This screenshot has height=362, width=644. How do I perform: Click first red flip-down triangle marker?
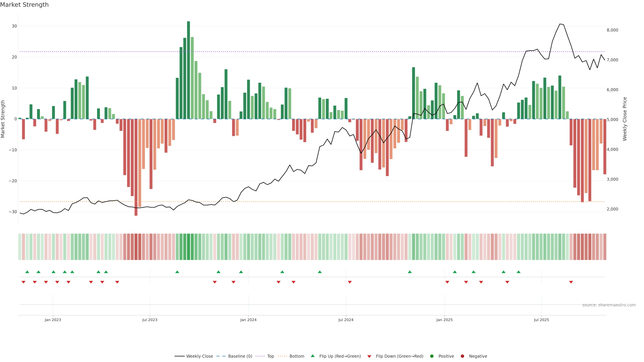click(x=23, y=282)
